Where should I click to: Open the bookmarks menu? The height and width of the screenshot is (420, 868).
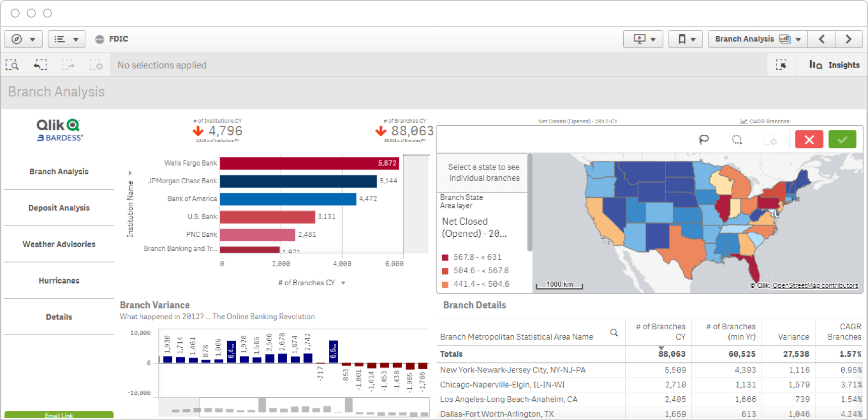(686, 39)
